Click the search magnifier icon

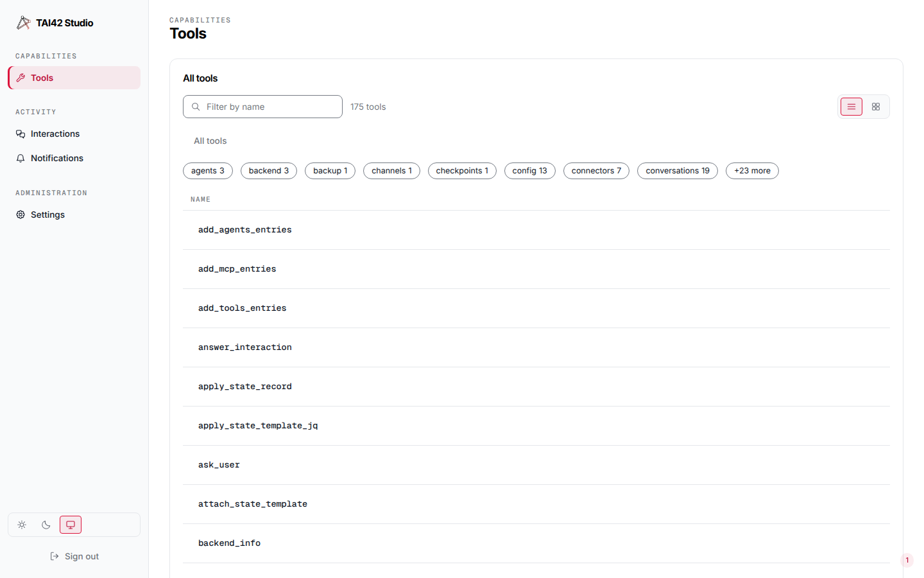[196, 107]
